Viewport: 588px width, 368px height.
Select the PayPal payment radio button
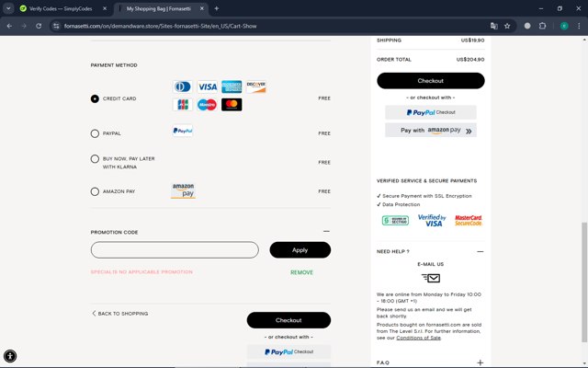(95, 133)
